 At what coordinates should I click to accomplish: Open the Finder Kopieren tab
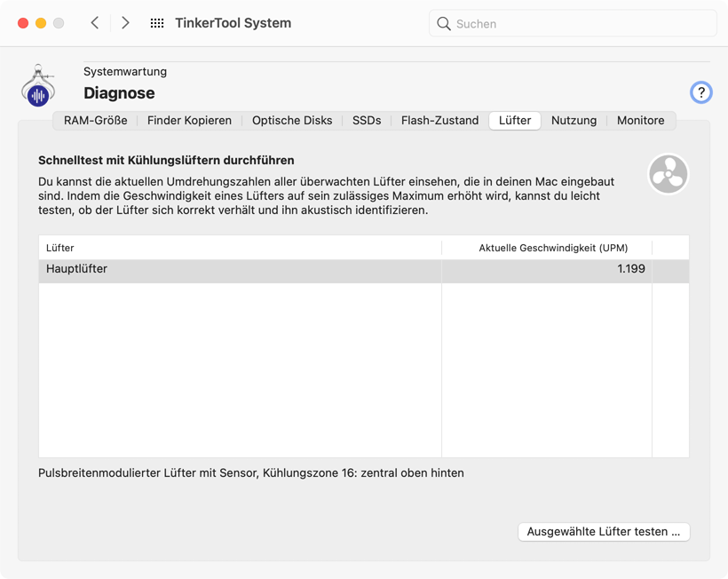pos(189,120)
